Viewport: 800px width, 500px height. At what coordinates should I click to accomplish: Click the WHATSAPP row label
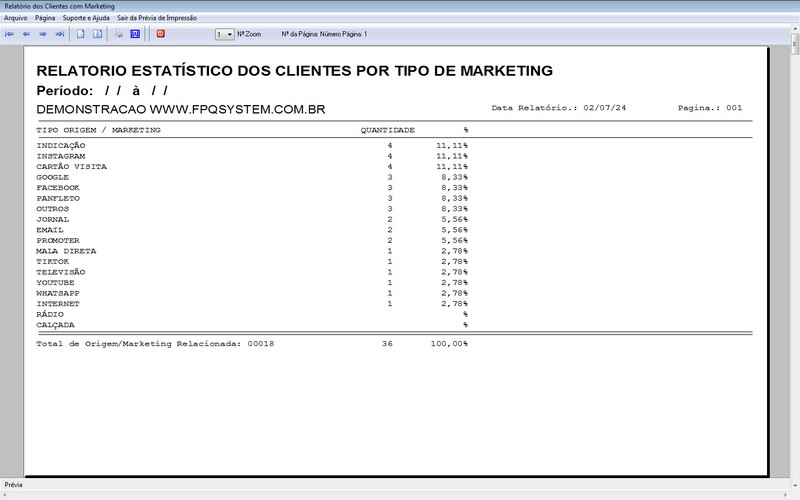(58, 293)
